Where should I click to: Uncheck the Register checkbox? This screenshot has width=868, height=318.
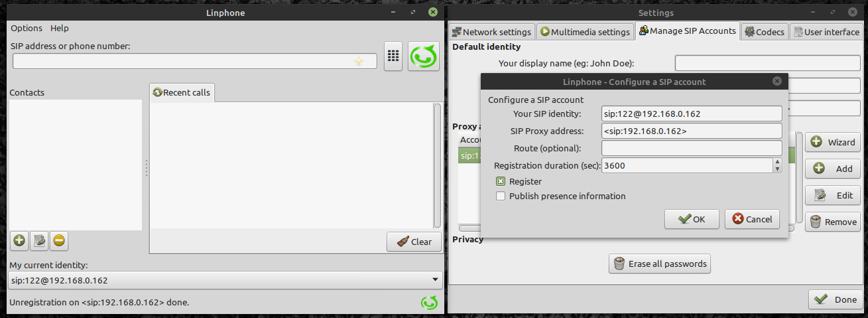tap(501, 181)
